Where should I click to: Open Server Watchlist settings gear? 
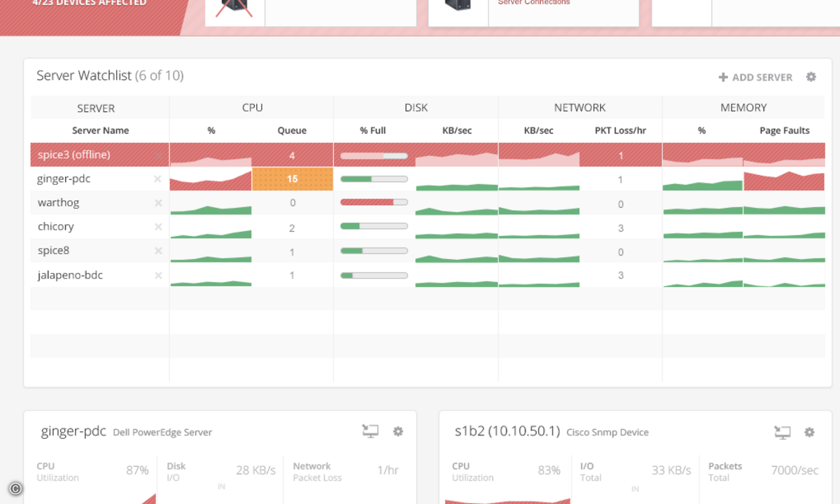[x=811, y=77]
